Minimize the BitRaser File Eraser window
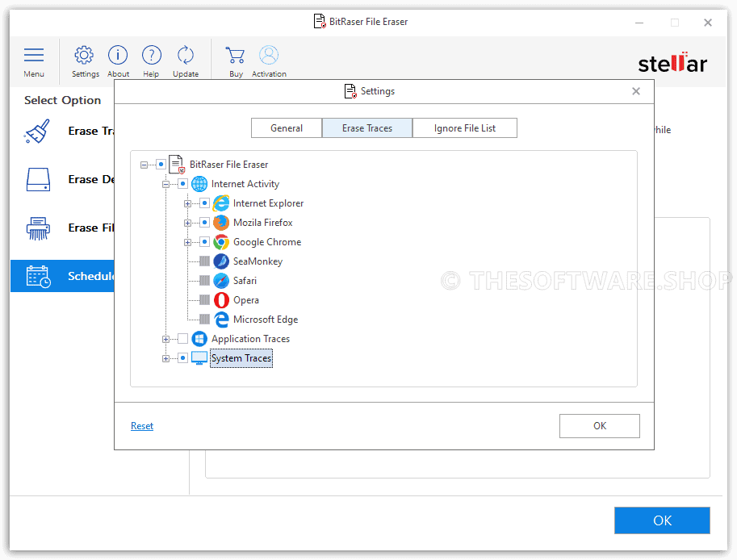This screenshot has height=560, width=737. tap(639, 23)
